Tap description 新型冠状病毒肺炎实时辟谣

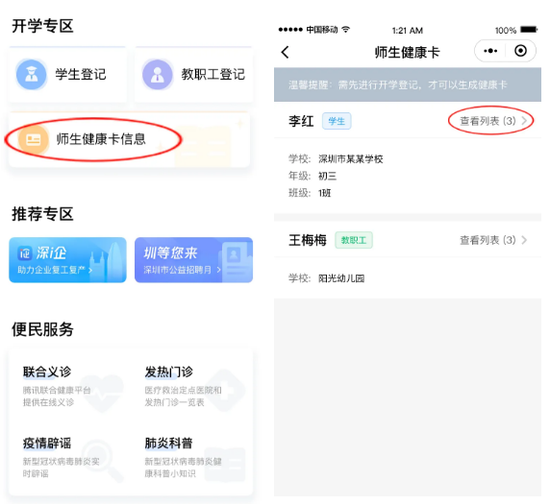(61, 468)
